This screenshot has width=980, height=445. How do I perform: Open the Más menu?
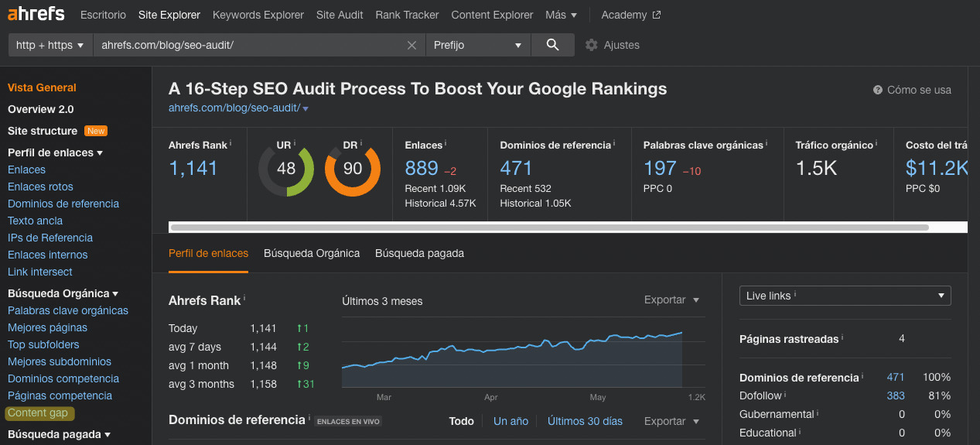pyautogui.click(x=561, y=15)
